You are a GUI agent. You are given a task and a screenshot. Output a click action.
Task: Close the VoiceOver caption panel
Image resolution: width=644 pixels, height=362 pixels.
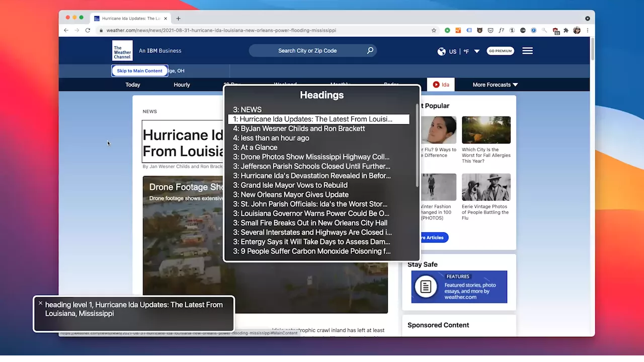click(40, 303)
